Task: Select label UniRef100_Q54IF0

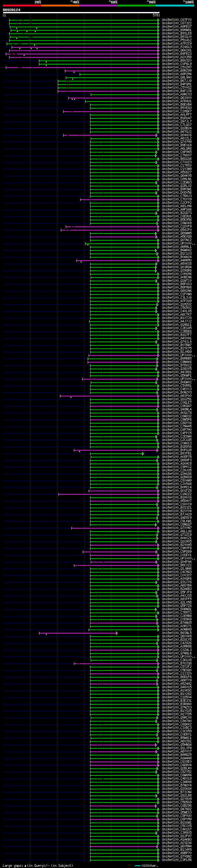Action: pyautogui.click(x=176, y=230)
